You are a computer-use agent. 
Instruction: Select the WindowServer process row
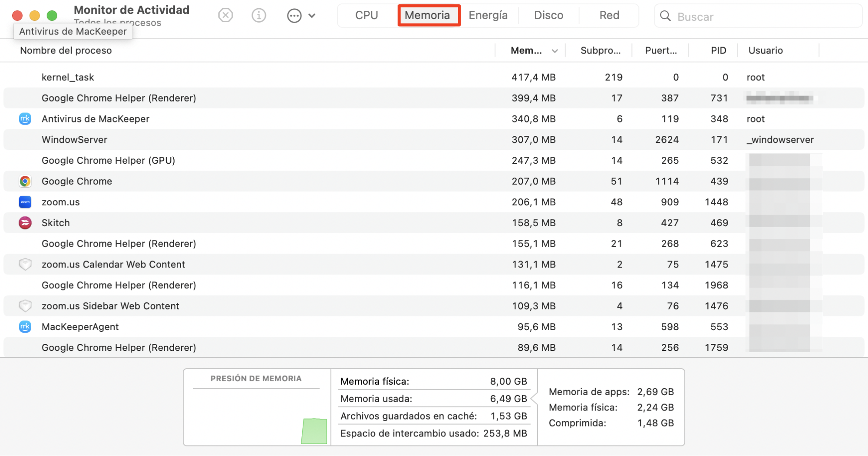pos(434,139)
